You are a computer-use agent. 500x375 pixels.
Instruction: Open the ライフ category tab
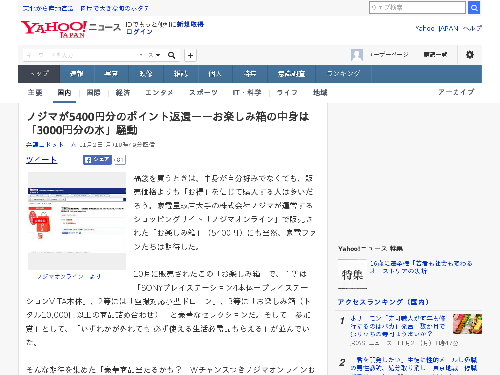(x=287, y=93)
